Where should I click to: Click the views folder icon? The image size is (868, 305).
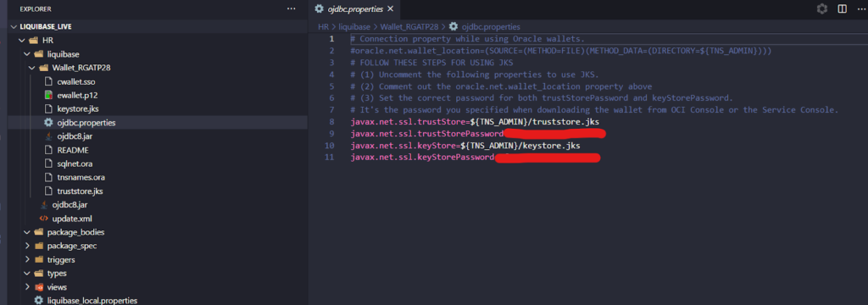point(39,287)
